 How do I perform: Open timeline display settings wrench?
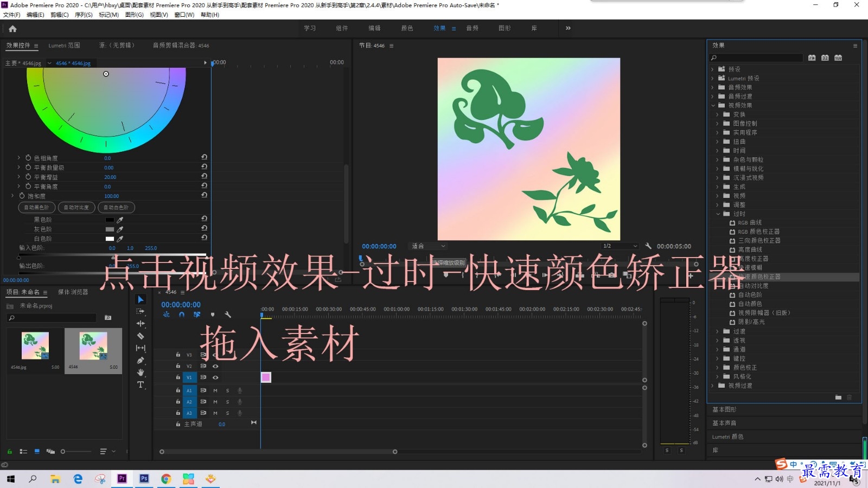point(228,314)
